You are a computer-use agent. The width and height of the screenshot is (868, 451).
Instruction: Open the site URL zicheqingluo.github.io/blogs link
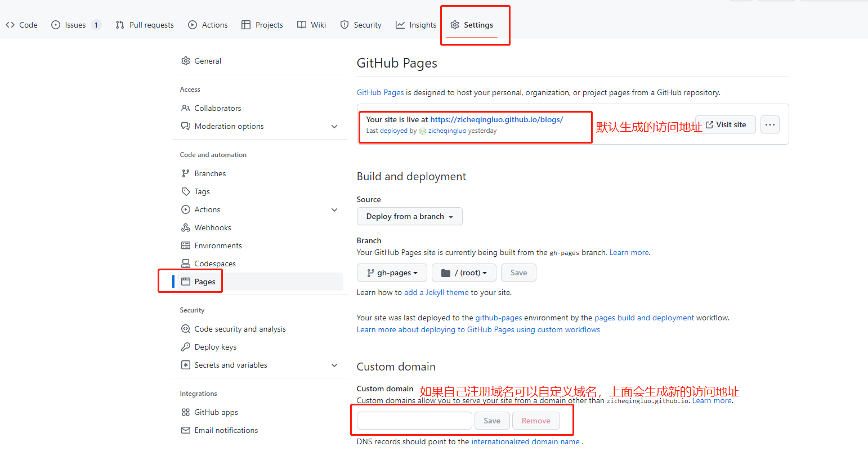coord(496,119)
